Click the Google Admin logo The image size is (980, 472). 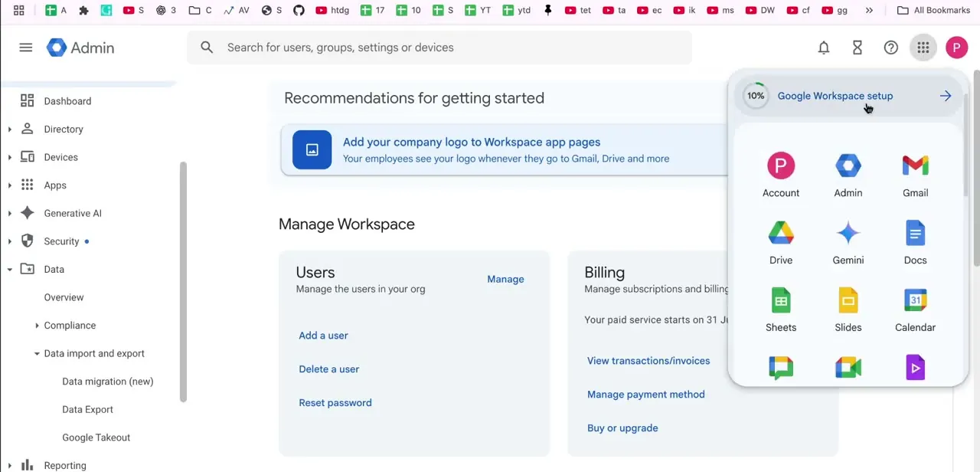coord(80,48)
